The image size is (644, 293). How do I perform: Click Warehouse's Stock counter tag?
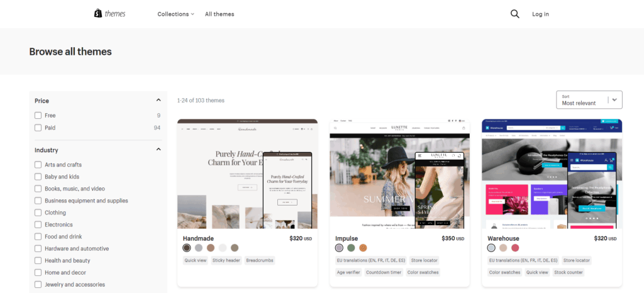tap(569, 272)
